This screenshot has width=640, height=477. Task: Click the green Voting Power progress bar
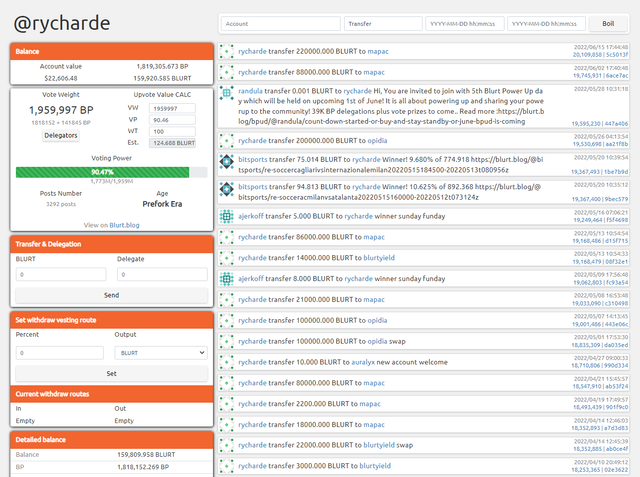[102, 172]
